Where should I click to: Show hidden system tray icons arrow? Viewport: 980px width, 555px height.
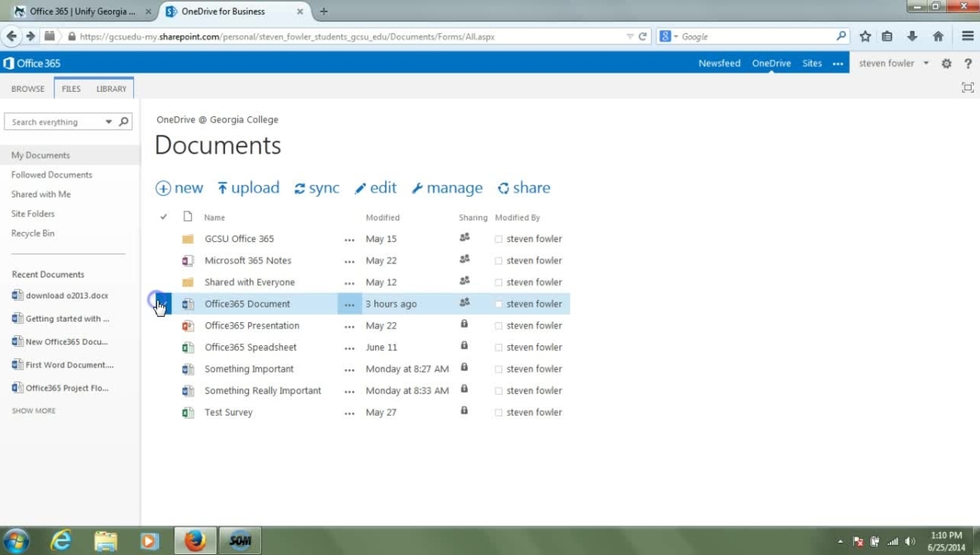coord(841,542)
